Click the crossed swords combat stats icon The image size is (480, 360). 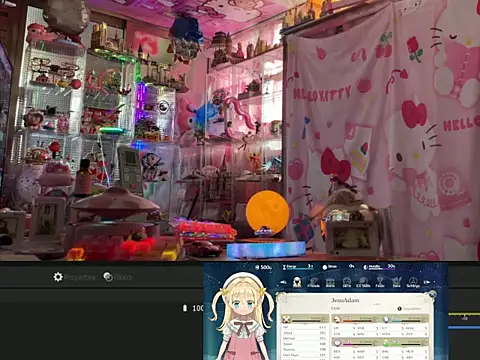point(286,319)
